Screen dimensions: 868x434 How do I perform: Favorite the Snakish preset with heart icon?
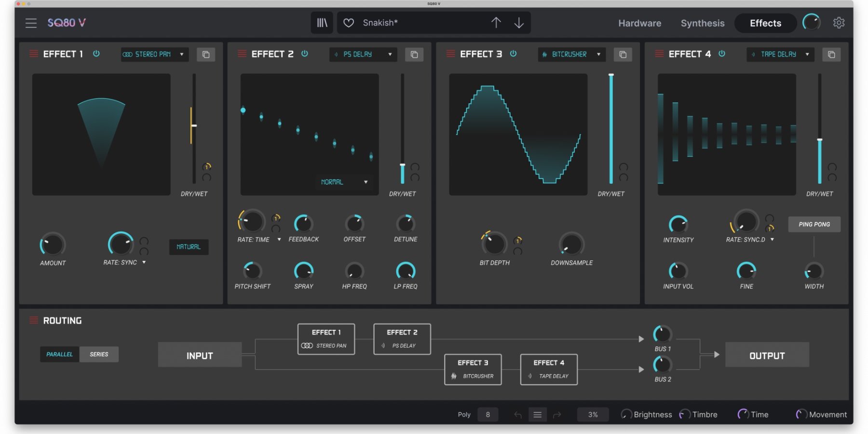pyautogui.click(x=349, y=23)
